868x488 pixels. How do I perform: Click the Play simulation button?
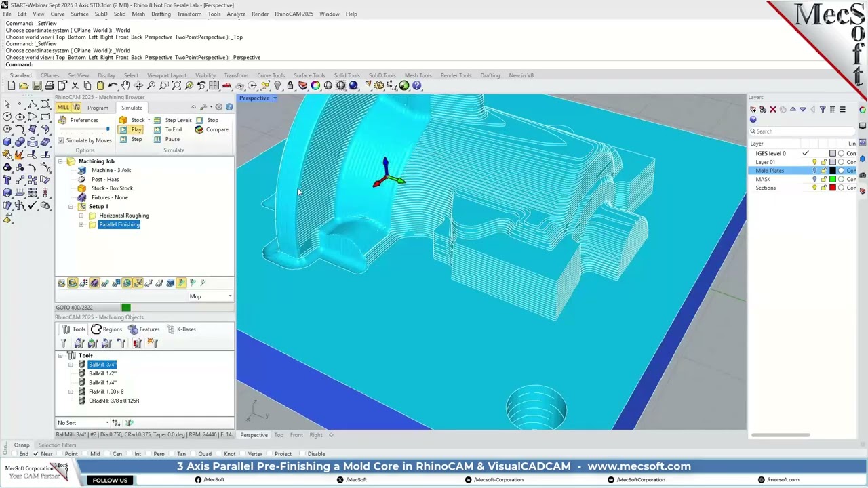point(131,129)
